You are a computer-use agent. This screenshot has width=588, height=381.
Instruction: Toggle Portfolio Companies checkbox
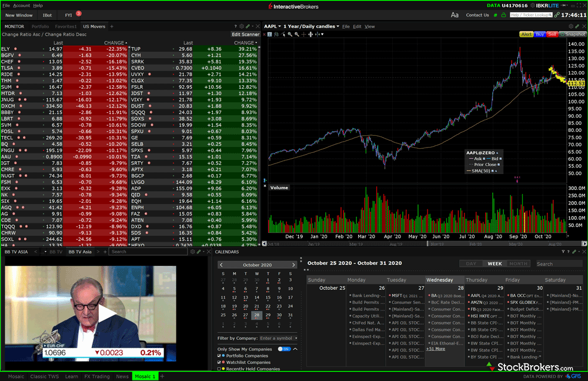[x=219, y=356]
